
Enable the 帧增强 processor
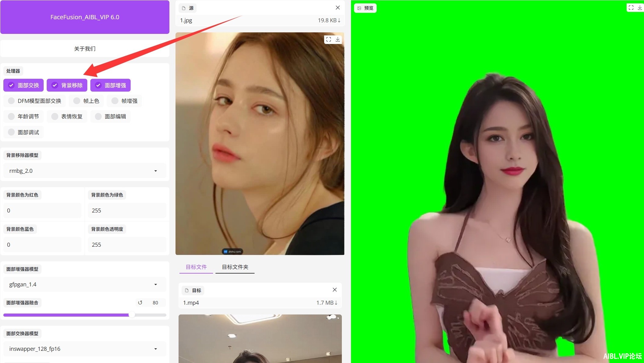pyautogui.click(x=125, y=101)
